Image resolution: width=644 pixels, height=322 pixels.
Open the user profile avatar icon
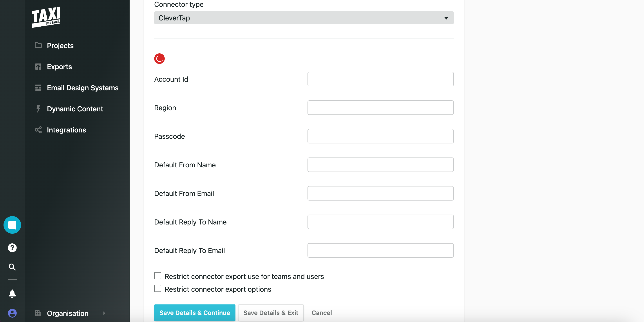[x=12, y=313]
